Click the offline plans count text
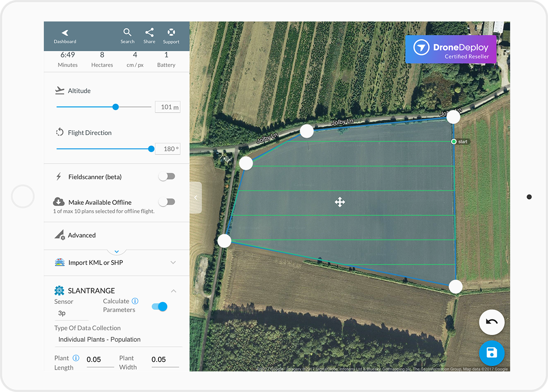The height and width of the screenshot is (392, 548). 104,212
